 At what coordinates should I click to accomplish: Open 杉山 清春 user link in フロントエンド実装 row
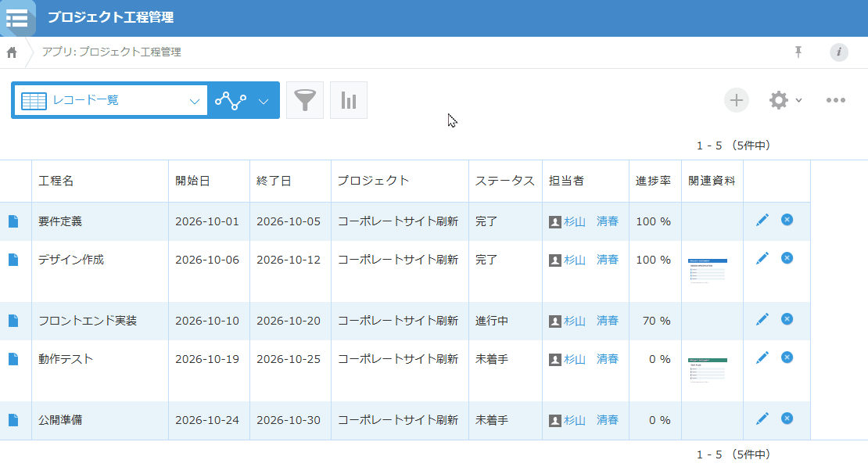coord(590,321)
